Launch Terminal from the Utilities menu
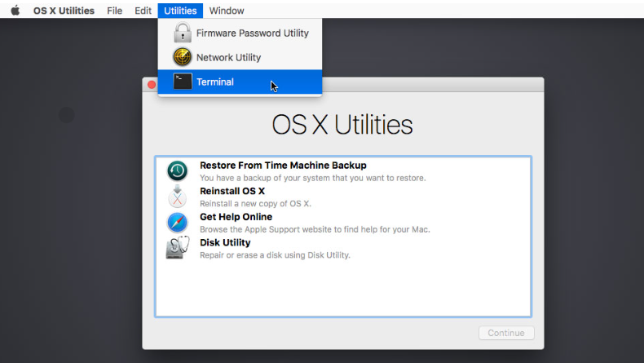 tap(215, 82)
